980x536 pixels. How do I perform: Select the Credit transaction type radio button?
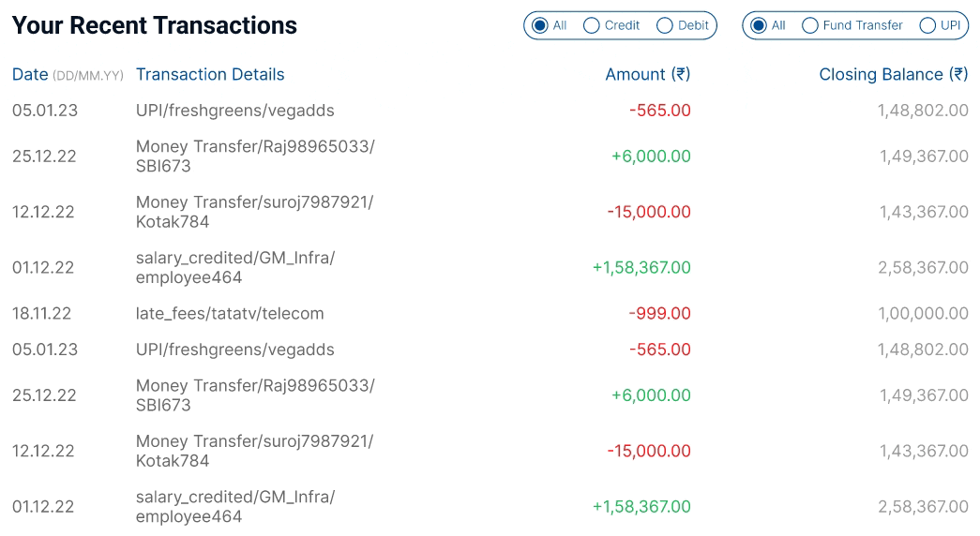592,25
